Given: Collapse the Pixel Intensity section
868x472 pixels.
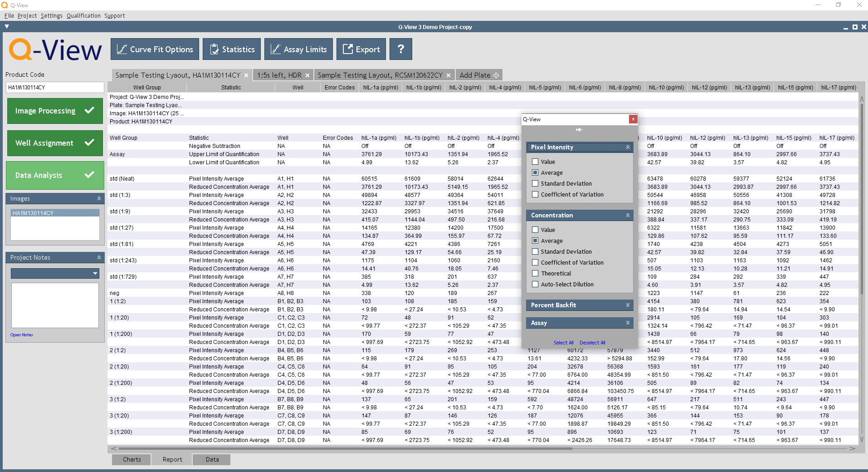Looking at the screenshot, I should 628,147.
